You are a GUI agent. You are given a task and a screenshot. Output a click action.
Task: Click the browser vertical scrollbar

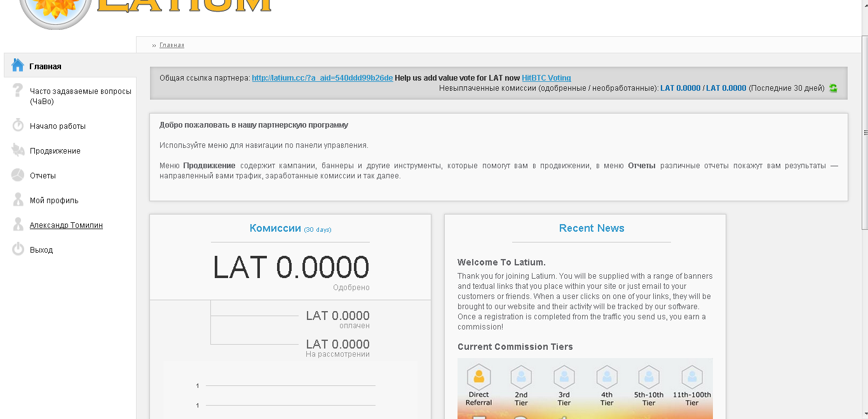(865, 133)
